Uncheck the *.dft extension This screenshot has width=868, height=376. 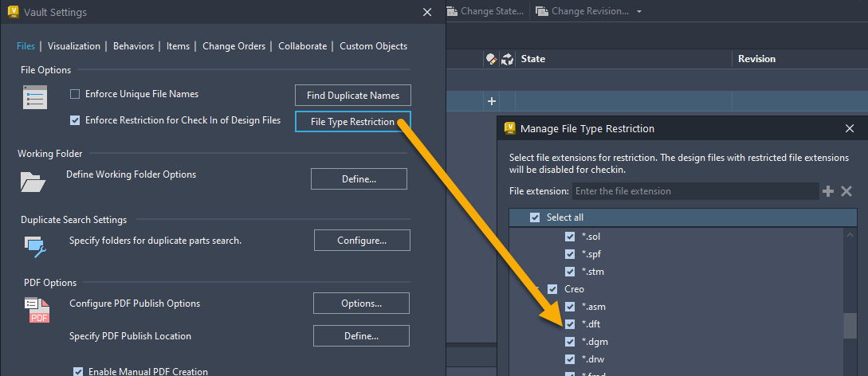coord(570,324)
